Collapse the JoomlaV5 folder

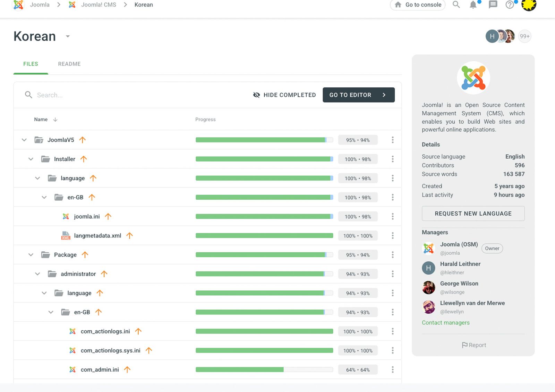pos(24,140)
